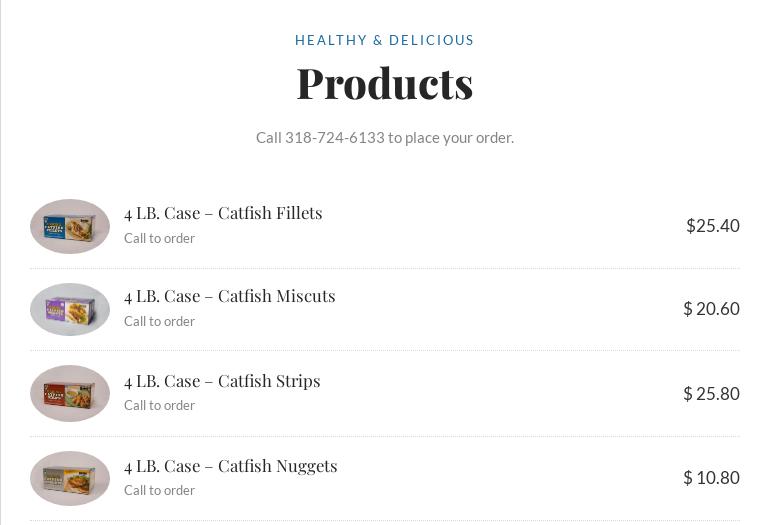
Task: Click the Catfish Fillets product thumbnail
Action: [x=70, y=226]
